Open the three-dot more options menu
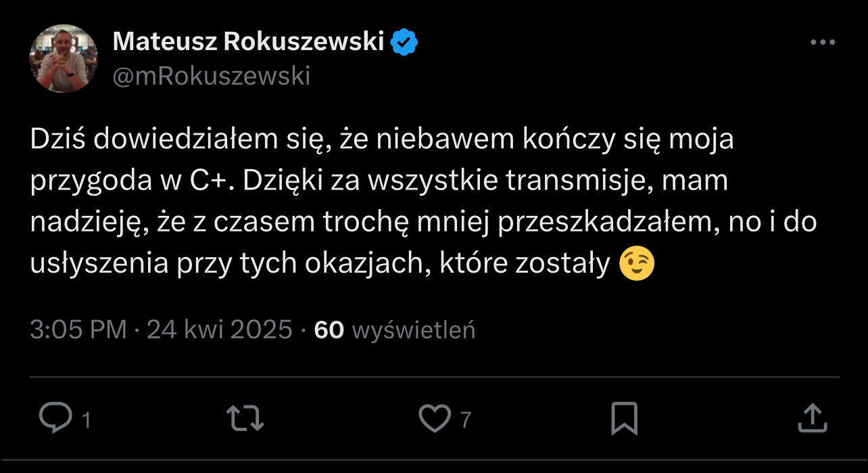The height and width of the screenshot is (473, 868). (x=822, y=43)
